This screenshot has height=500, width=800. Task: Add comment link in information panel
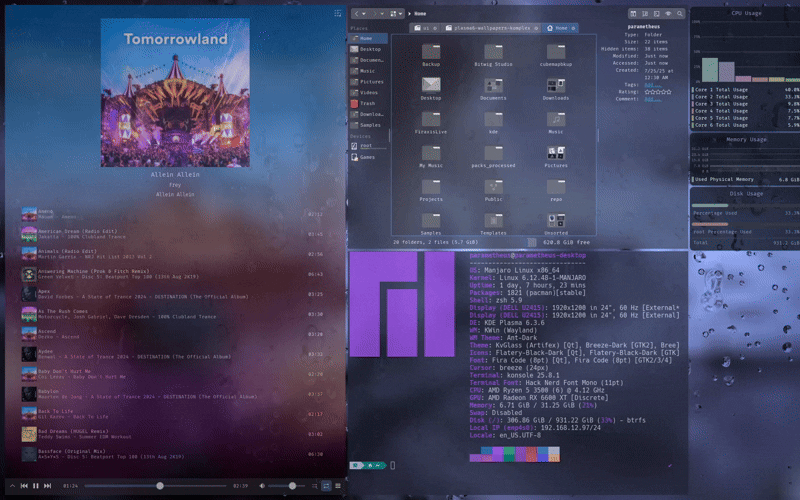tap(652, 99)
